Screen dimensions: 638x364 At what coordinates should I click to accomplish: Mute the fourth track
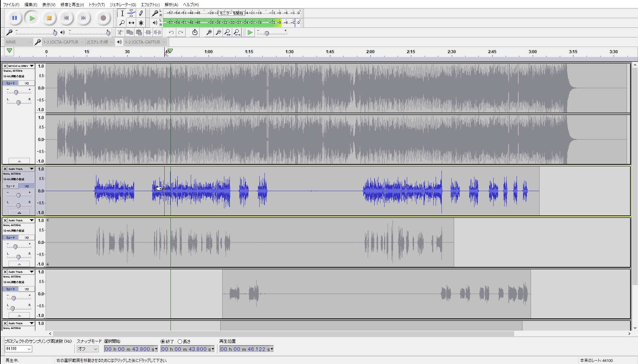(11, 289)
